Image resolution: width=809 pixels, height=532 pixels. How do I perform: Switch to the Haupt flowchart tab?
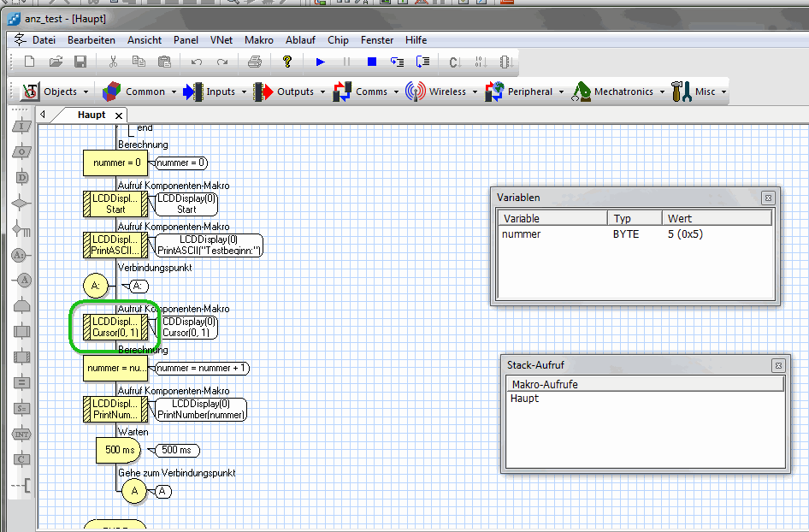point(92,115)
